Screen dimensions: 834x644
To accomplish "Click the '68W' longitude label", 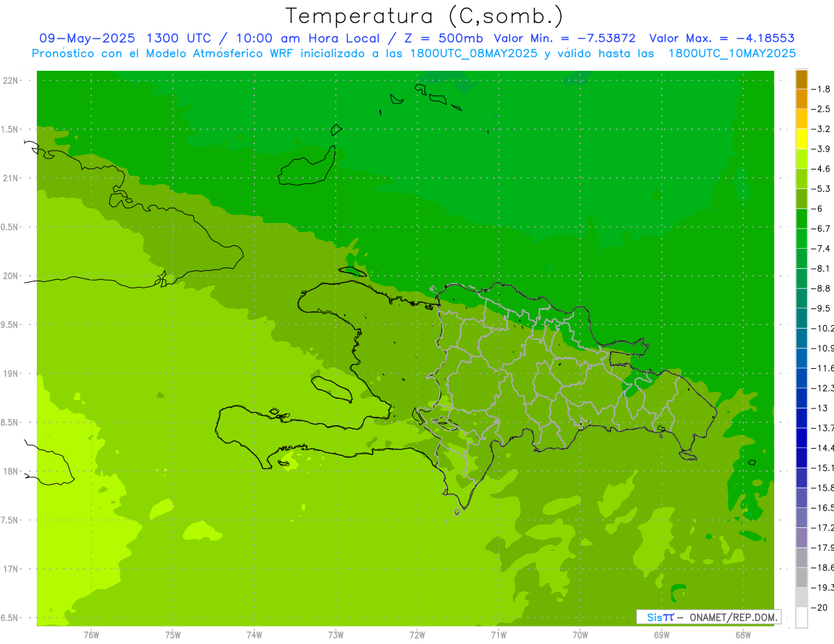I will click(x=742, y=635).
